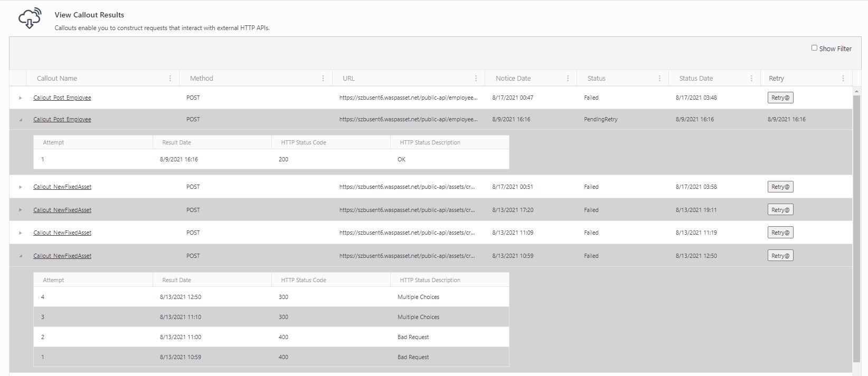868x376 pixels.
Task: Open the Notice Date column options menu
Action: coord(568,78)
